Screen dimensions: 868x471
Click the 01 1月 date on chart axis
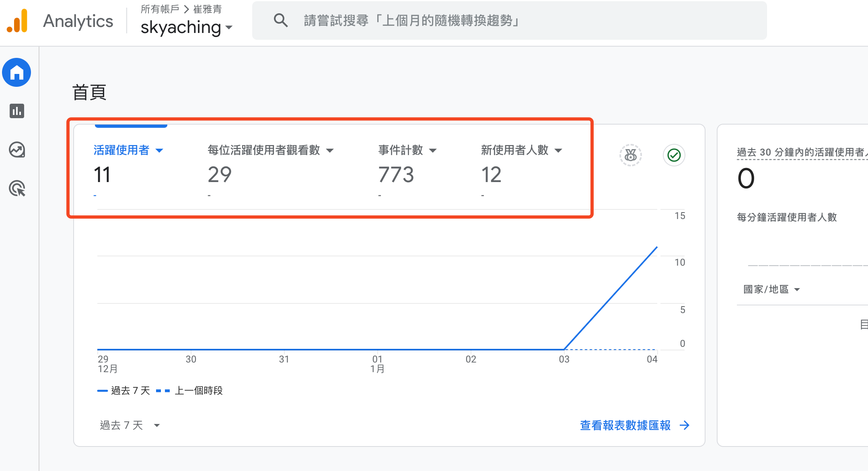(x=377, y=364)
